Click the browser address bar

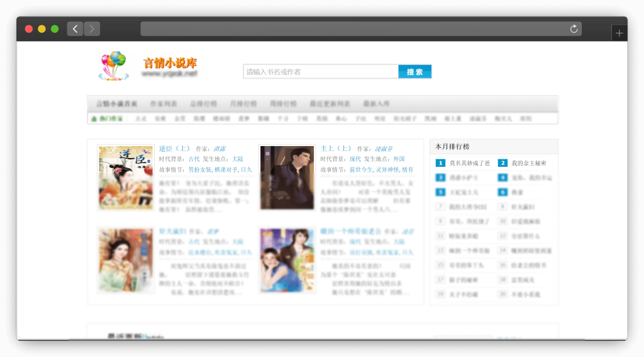[x=352, y=29]
